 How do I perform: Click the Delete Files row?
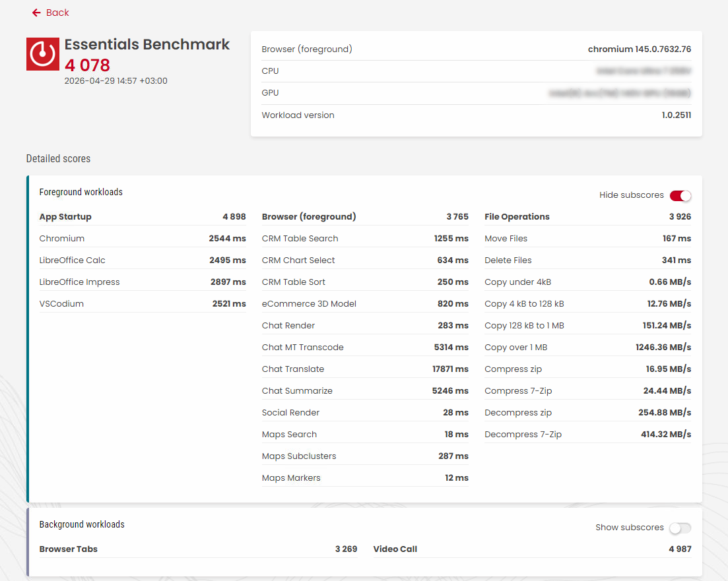588,260
